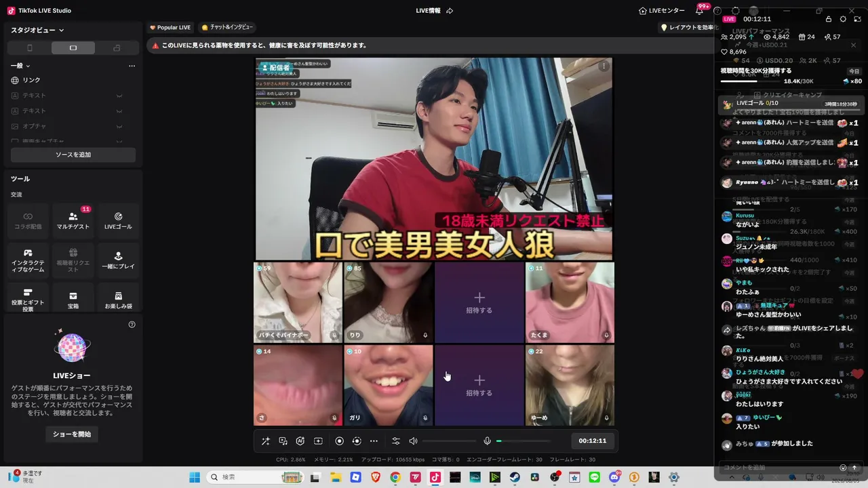
Task: Open the share arrow next to LIVE情報
Action: (450, 11)
